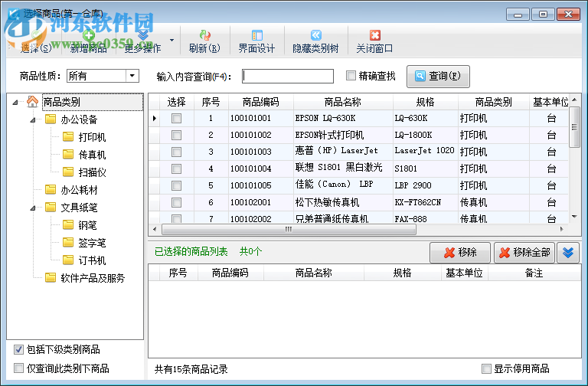Click 商品类别 column header in product grid
Viewport: 588px width, 386px height.
click(x=494, y=102)
